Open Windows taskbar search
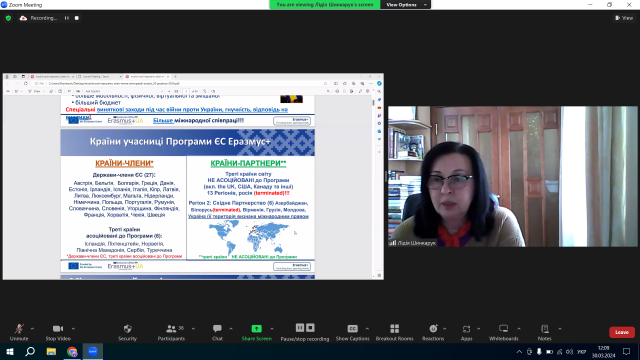The height and width of the screenshot is (360, 640). [x=30, y=351]
